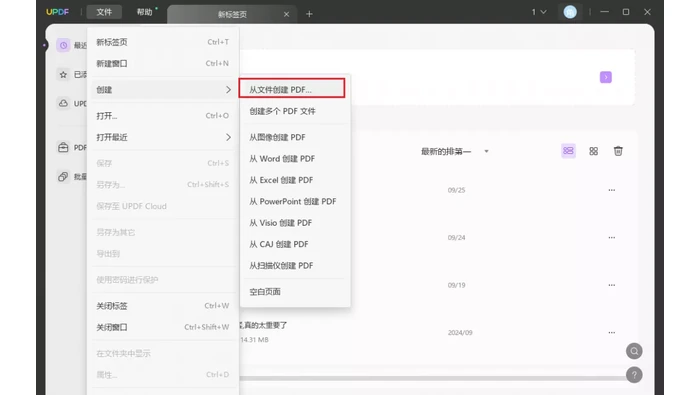Open the 帮助 menu
The image size is (700, 395).
pyautogui.click(x=145, y=12)
